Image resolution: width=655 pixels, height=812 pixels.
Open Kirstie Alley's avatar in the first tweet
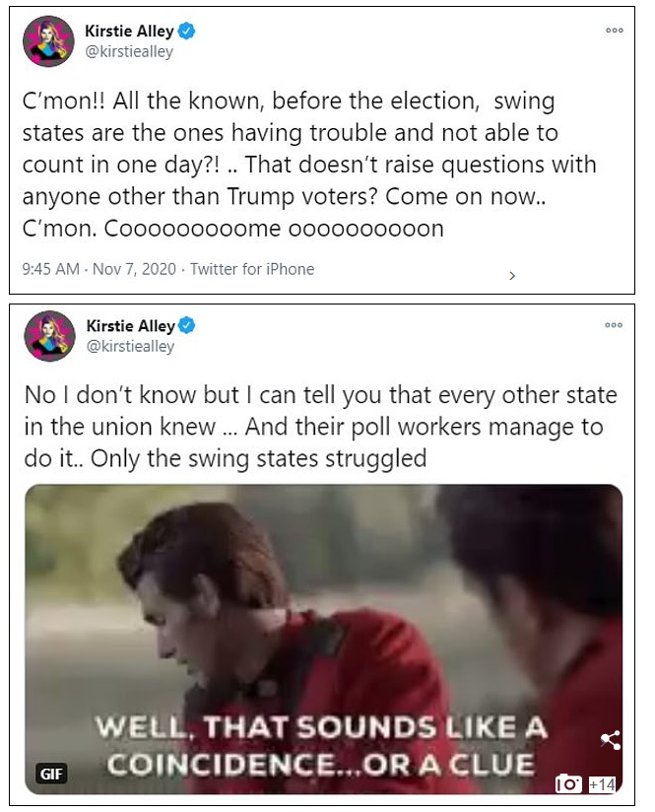tap(49, 41)
